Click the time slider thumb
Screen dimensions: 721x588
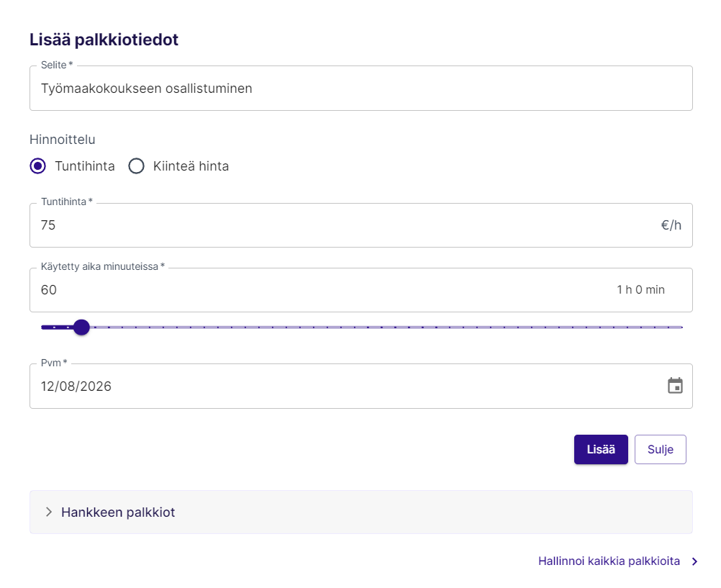pyautogui.click(x=81, y=327)
